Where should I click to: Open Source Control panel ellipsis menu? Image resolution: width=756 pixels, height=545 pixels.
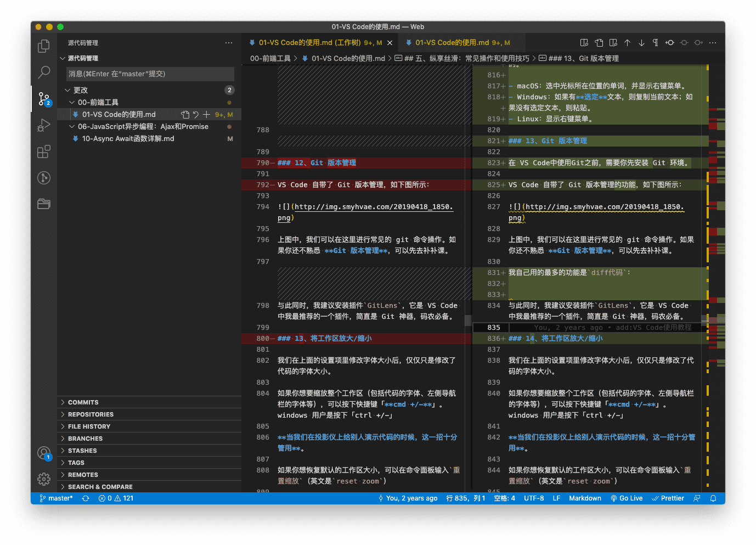229,43
